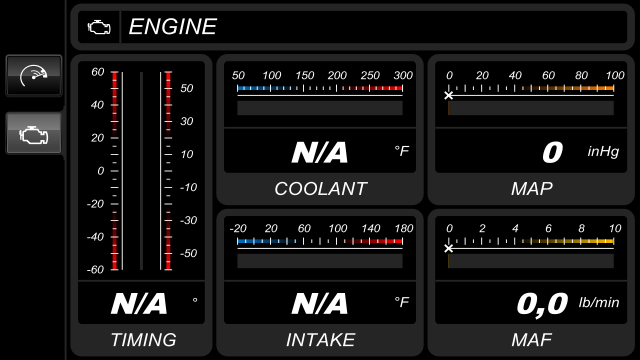Image resolution: width=640 pixels, height=360 pixels.
Task: Click the vertical timing scale gauge
Action: click(141, 171)
